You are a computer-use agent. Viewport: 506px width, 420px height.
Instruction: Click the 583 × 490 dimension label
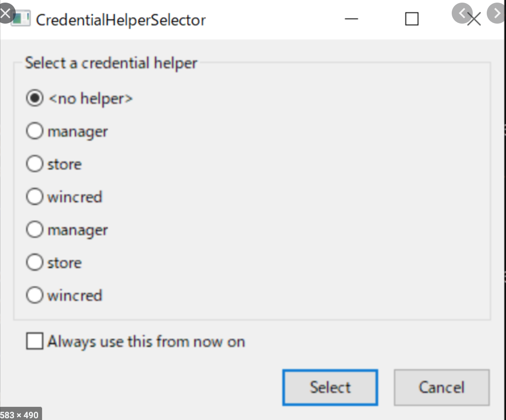point(20,414)
